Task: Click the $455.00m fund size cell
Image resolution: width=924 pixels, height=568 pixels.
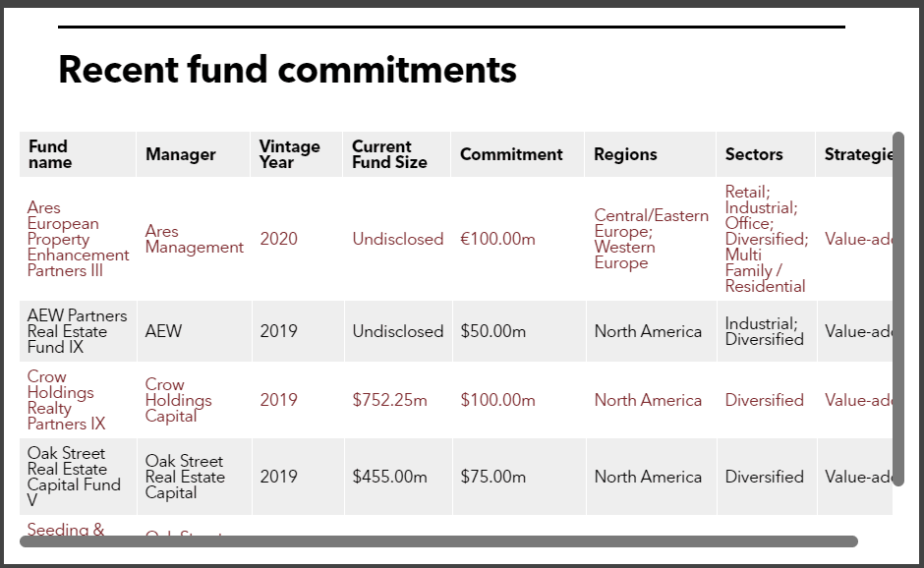Action: (x=389, y=477)
